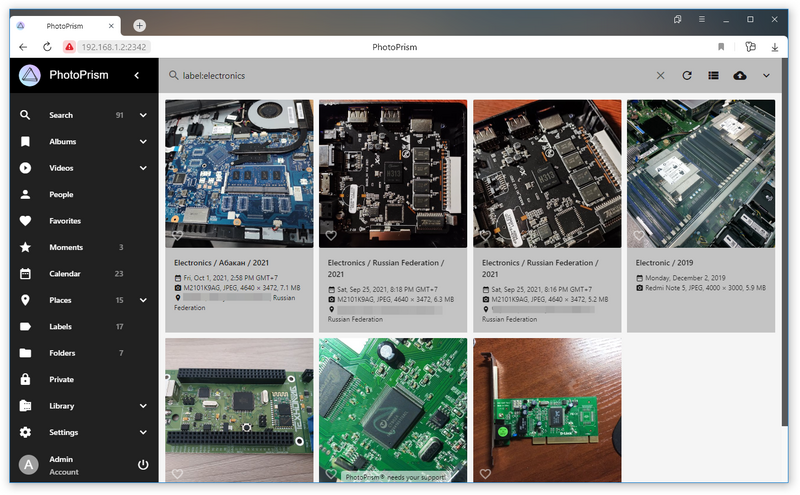
Task: Favorite the Electronic / 2019 server board photo
Action: (639, 235)
